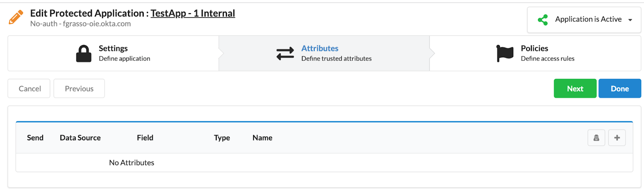Click the Data Source column header
This screenshot has width=644, height=194.
click(80, 138)
